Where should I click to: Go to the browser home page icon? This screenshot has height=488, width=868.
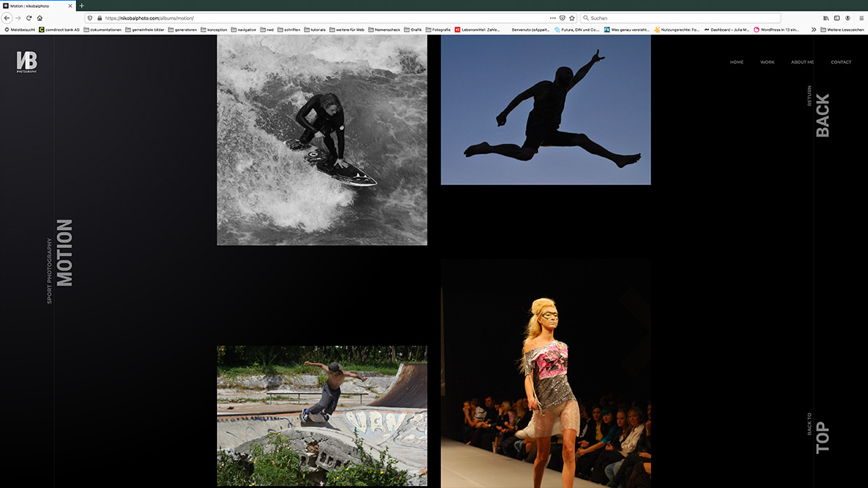pos(40,17)
